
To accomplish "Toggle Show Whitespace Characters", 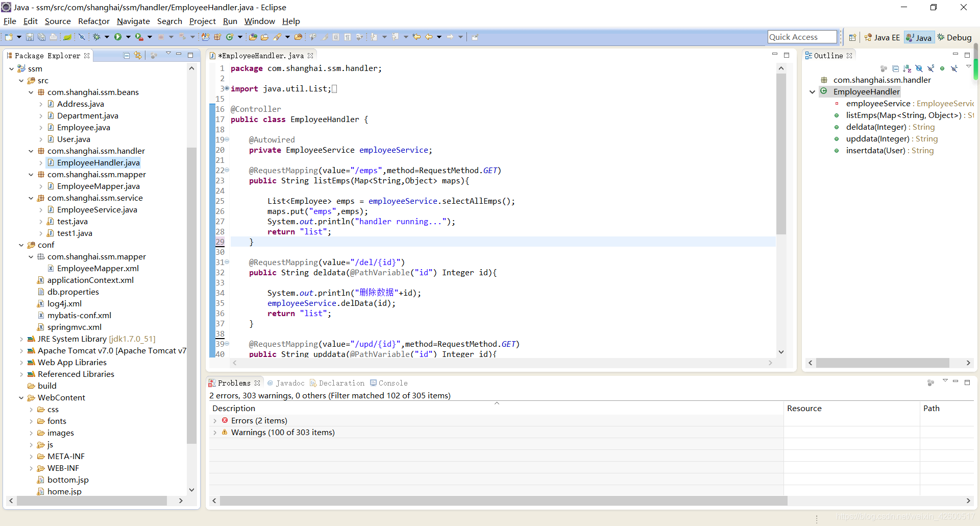I will coord(348,37).
